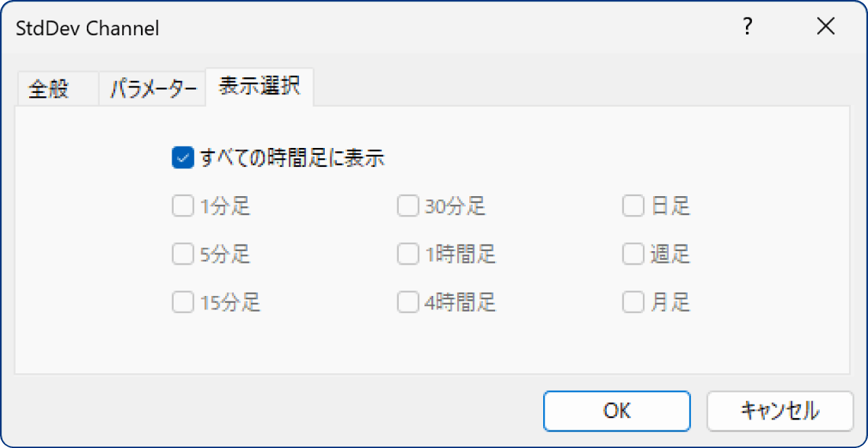Image resolution: width=868 pixels, height=448 pixels.
Task: Check the 30分足 timeframe box
Action: (x=408, y=206)
